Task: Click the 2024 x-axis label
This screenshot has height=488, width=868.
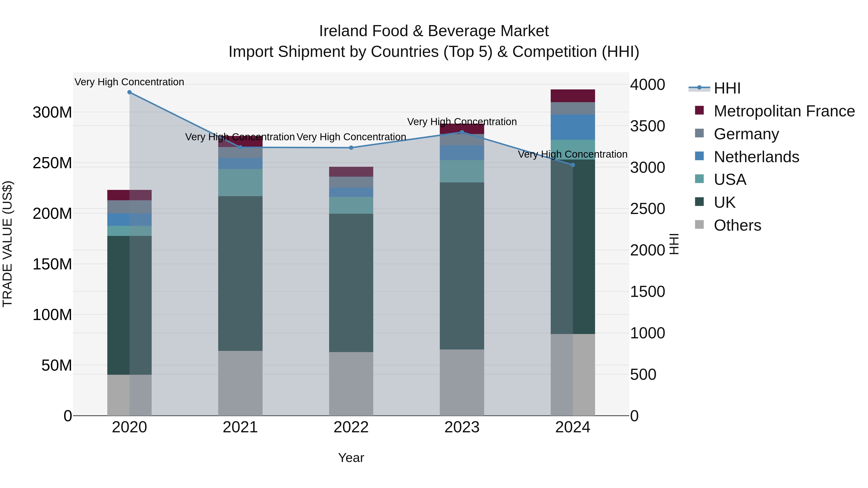Action: (573, 427)
